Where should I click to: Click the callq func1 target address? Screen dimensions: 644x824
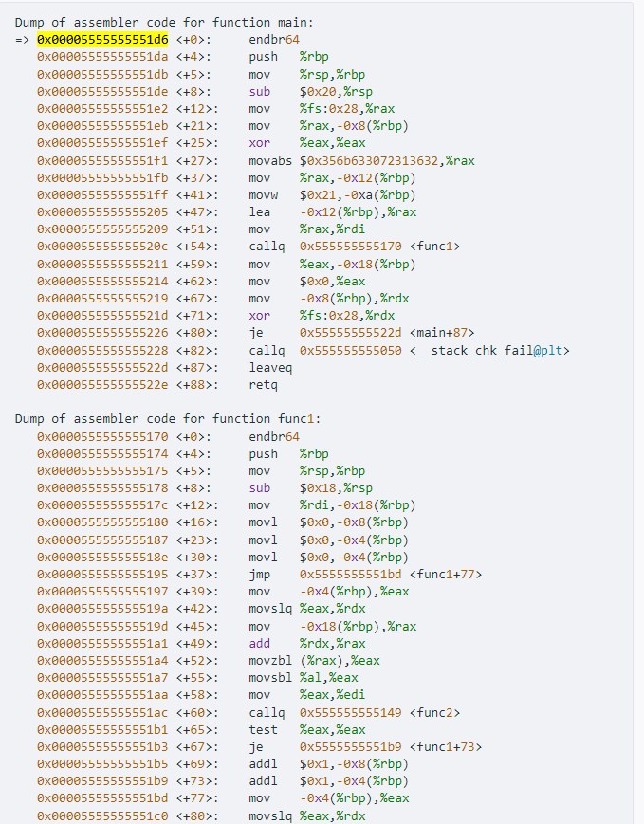click(351, 247)
